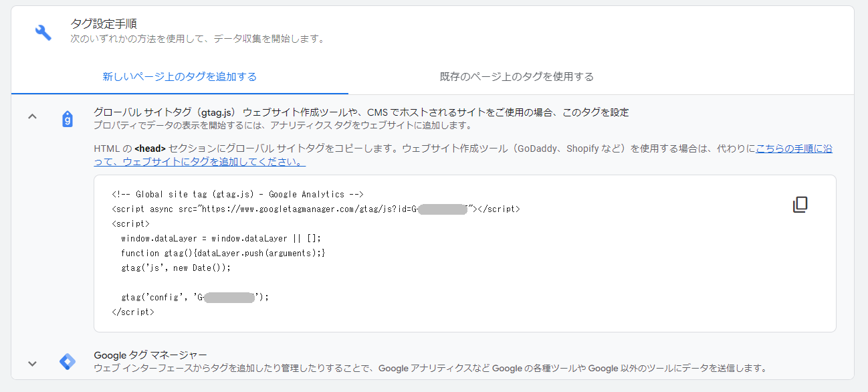Copy the global site tag code snippet

click(x=800, y=205)
